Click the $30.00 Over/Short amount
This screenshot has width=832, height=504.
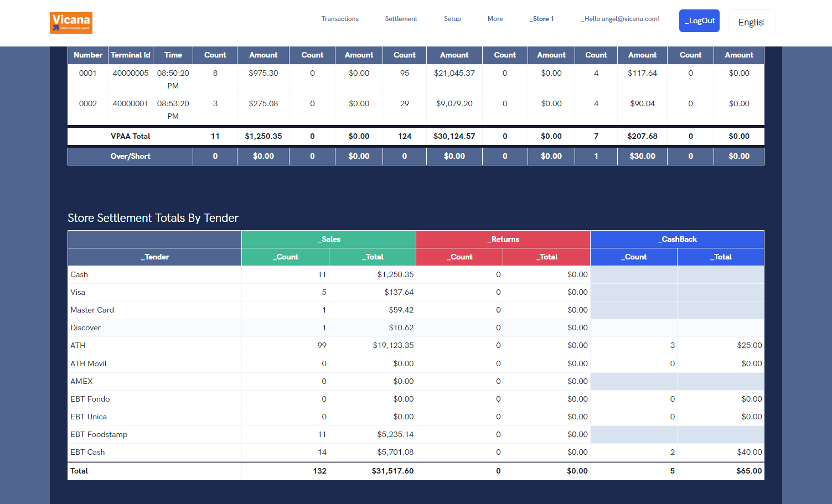tap(642, 156)
